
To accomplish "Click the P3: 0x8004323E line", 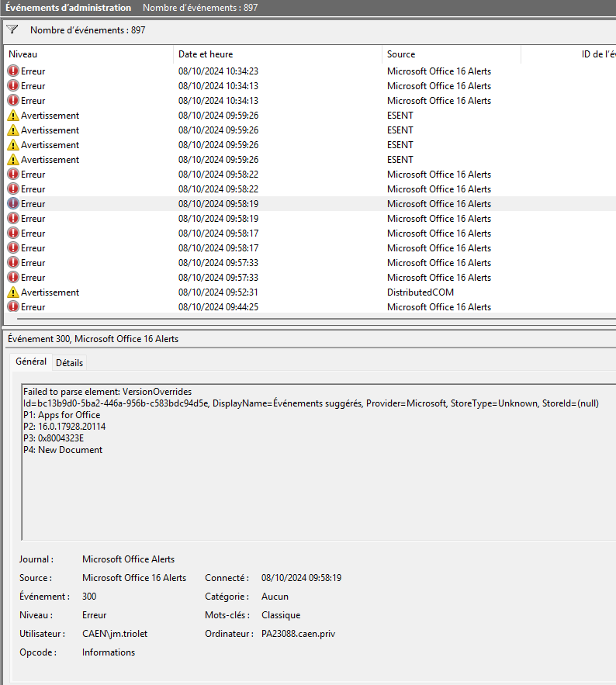I will [54, 438].
